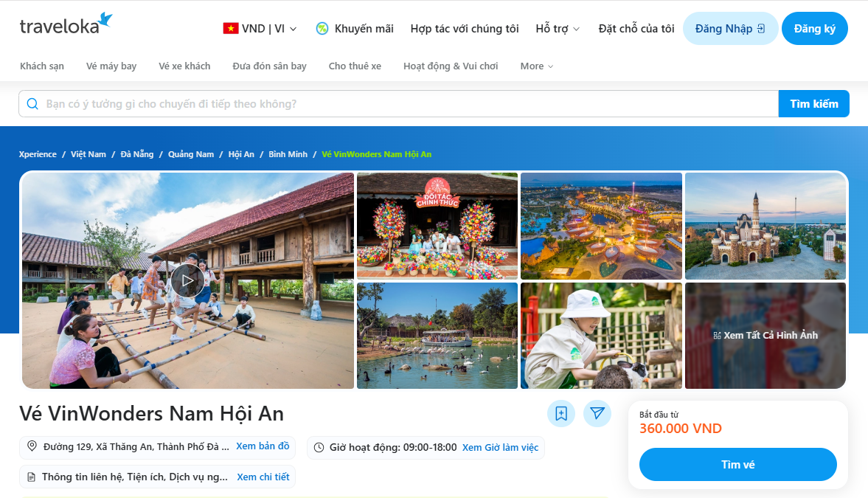This screenshot has height=498, width=868.
Task: Click Xem Tất Cả Hình Ảnh
Action: coord(765,335)
